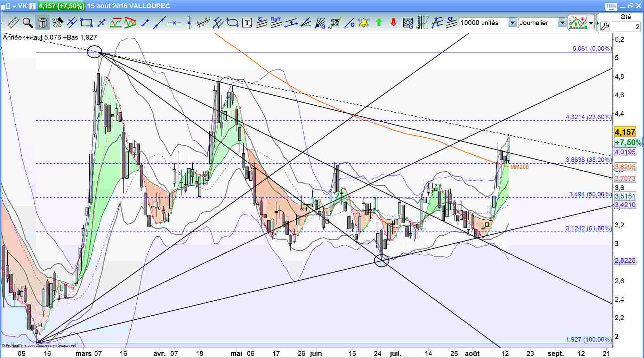The width and height of the screenshot is (644, 358).
Task: Open the virtual keyboard icon in title bar
Action: pyautogui.click(x=611, y=6)
